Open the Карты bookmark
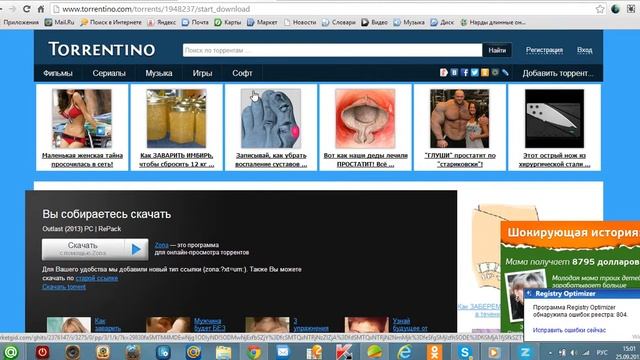Image resolution: width=640 pixels, height=360 pixels. point(228,22)
